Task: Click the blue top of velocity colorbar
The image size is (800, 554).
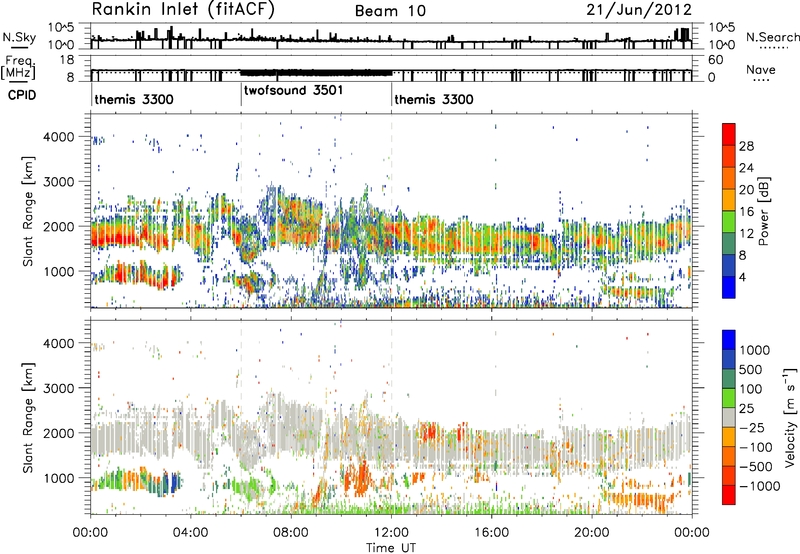Action: click(x=729, y=340)
